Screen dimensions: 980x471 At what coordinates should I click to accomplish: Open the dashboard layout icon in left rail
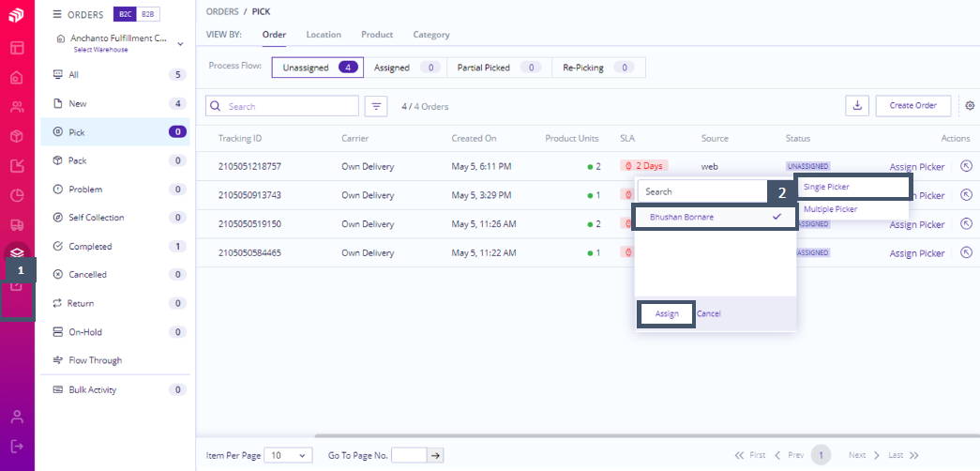pyautogui.click(x=17, y=48)
